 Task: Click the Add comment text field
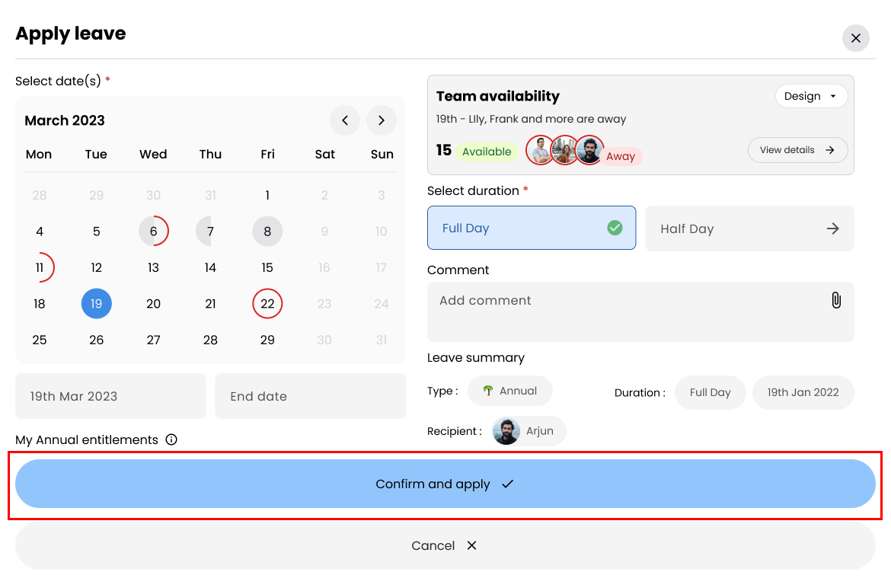tap(624, 311)
